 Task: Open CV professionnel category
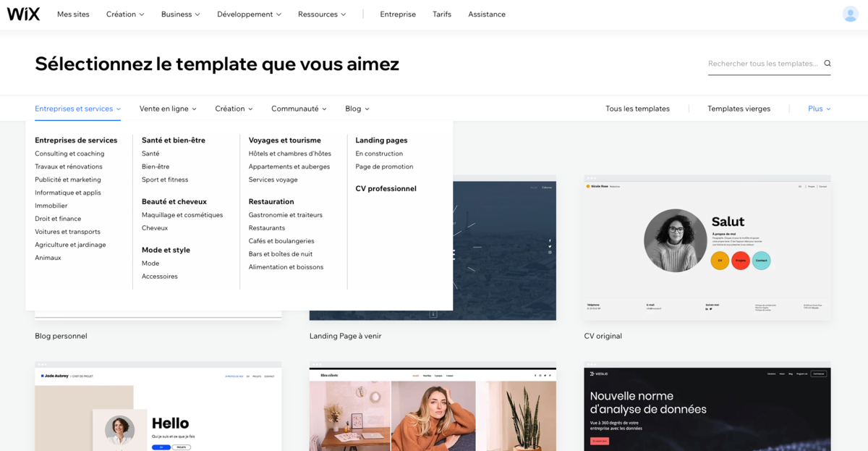[x=386, y=189]
